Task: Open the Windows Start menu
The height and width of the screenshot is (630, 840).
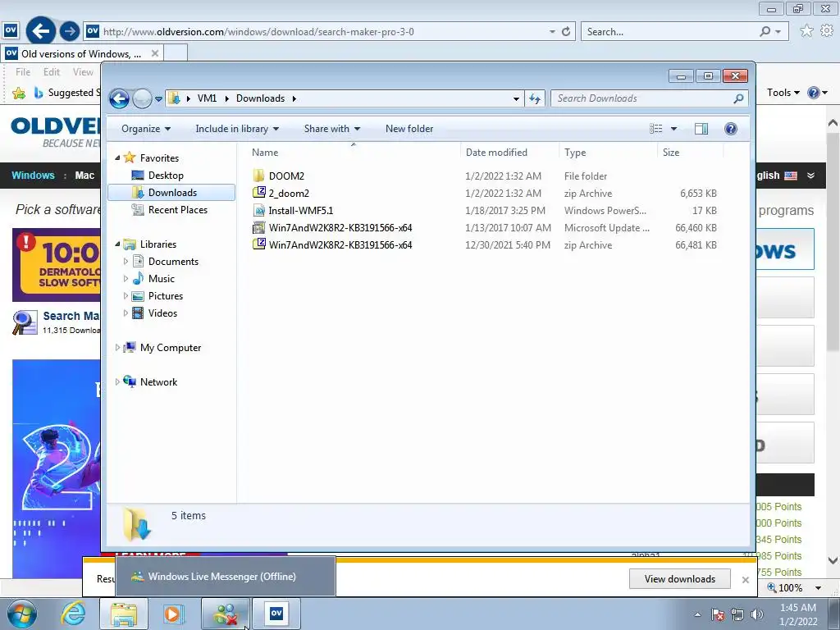Action: click(x=21, y=614)
